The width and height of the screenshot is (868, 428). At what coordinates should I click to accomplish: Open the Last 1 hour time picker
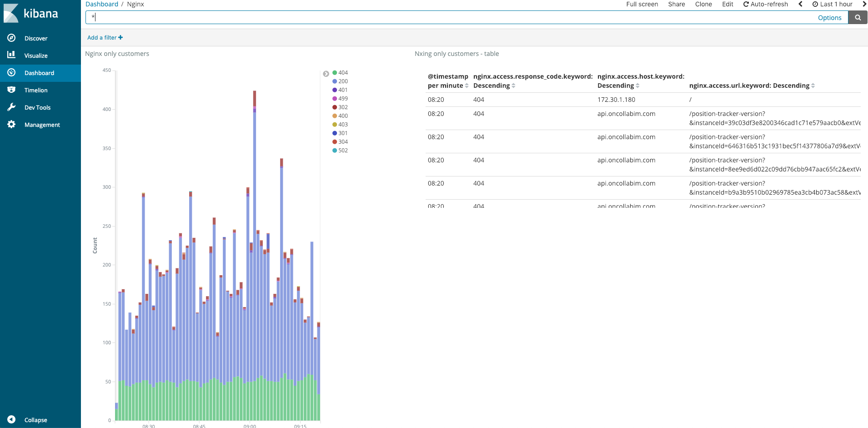pos(833,4)
